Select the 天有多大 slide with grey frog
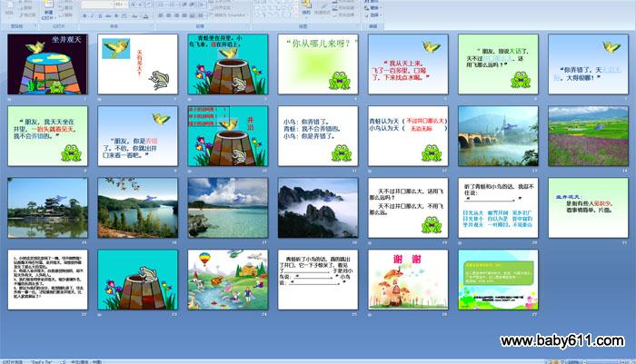This screenshot has height=364, width=636. pyautogui.click(x=137, y=64)
